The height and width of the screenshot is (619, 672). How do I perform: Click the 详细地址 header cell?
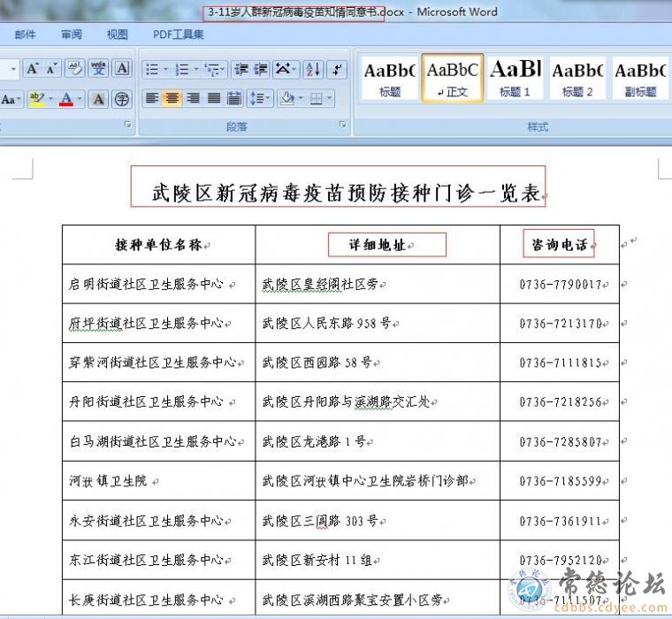[378, 245]
